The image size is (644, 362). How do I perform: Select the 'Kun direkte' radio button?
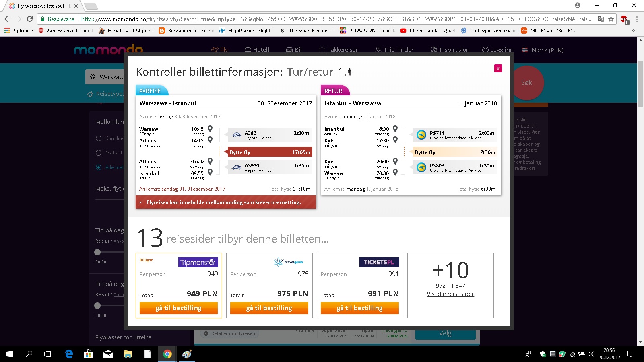(99, 138)
